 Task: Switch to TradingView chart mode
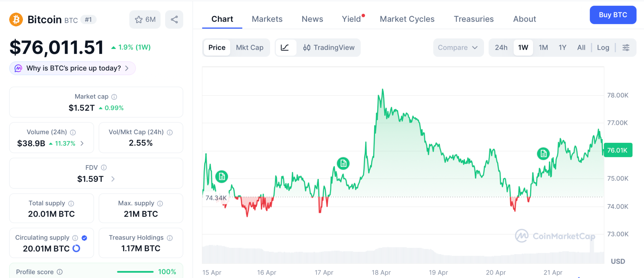click(329, 47)
